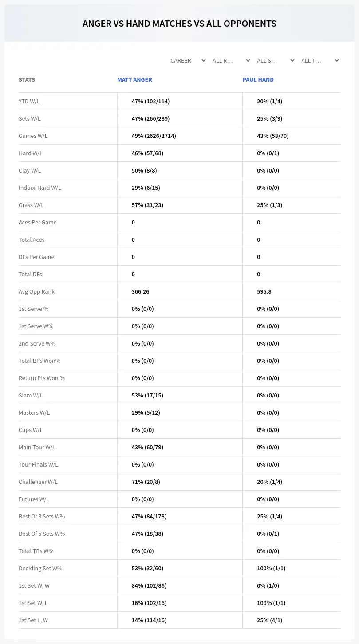
Task: Select the Deciding Set W% row label
Action: coord(40,568)
